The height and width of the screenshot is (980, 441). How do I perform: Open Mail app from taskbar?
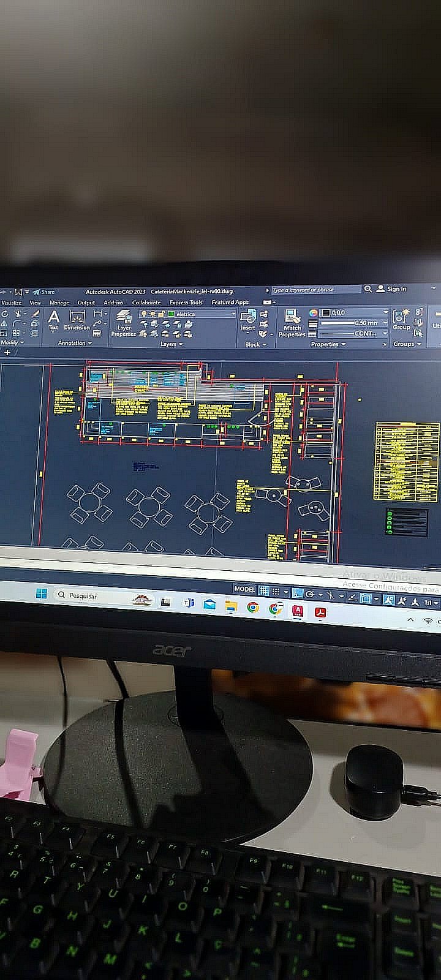click(x=209, y=605)
